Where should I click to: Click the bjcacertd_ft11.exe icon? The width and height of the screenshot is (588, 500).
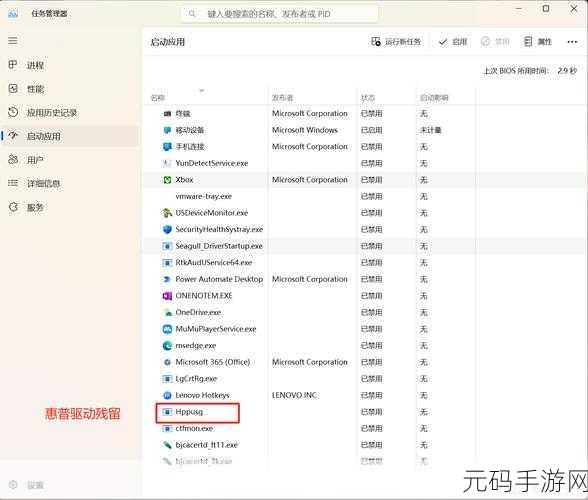tap(167, 445)
